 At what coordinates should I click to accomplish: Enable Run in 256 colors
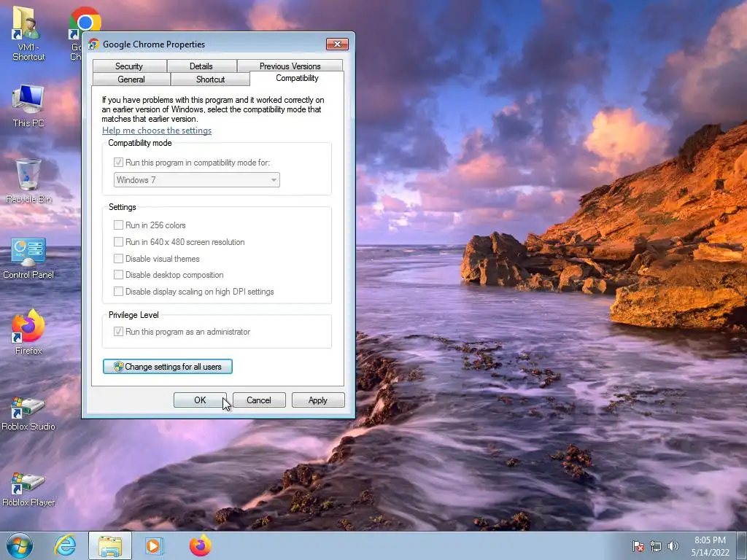coord(119,225)
